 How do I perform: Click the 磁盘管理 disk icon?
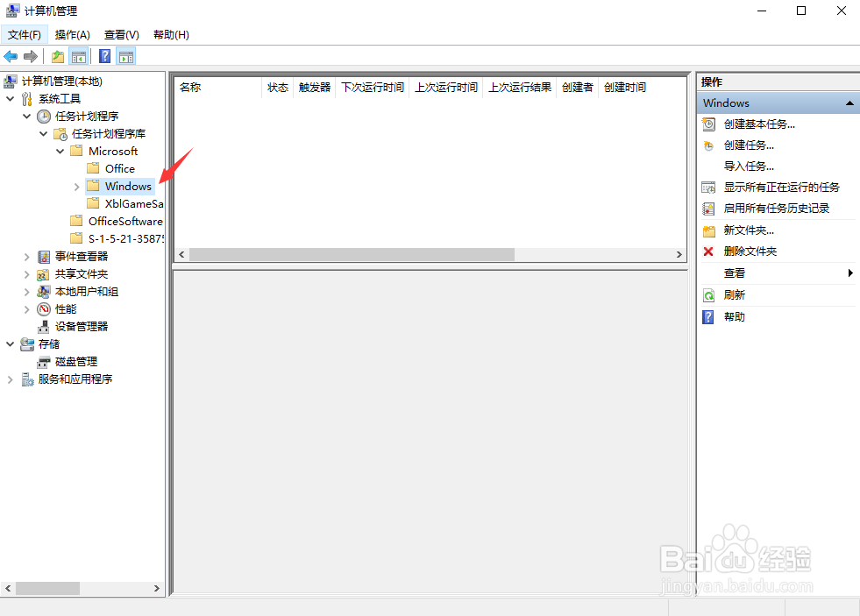(x=44, y=362)
